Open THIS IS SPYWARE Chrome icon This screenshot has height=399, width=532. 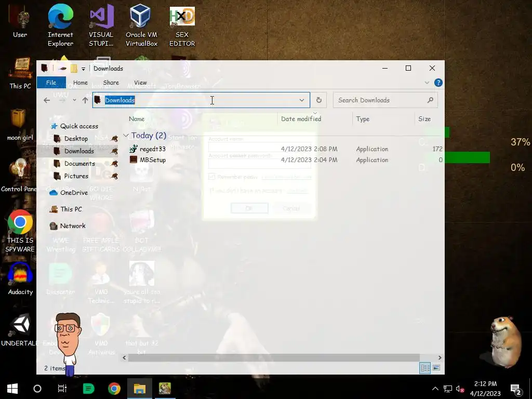[x=20, y=231]
